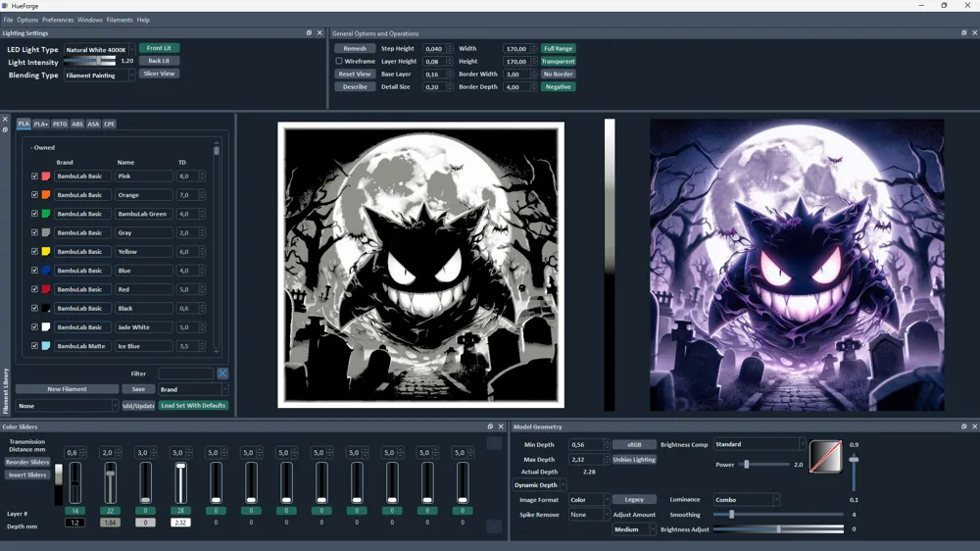Open the Filaments menu
Viewport: 980px width, 551px height.
120,20
